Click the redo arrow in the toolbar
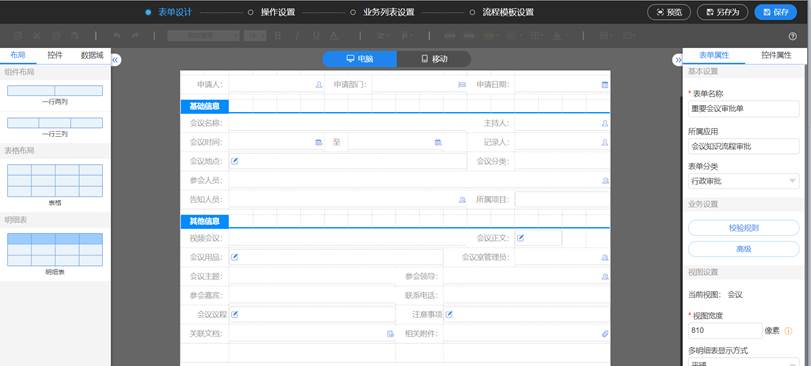811x366 pixels. pyautogui.click(x=135, y=36)
